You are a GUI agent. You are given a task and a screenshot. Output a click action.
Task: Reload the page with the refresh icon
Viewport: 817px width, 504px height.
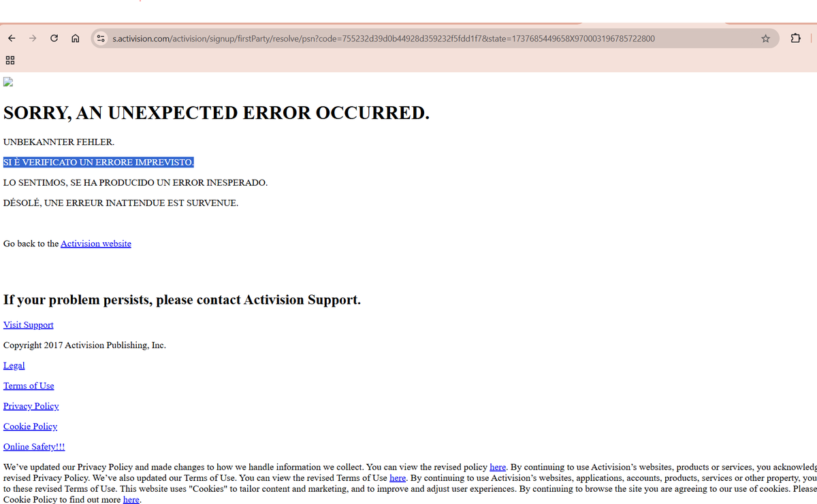54,39
